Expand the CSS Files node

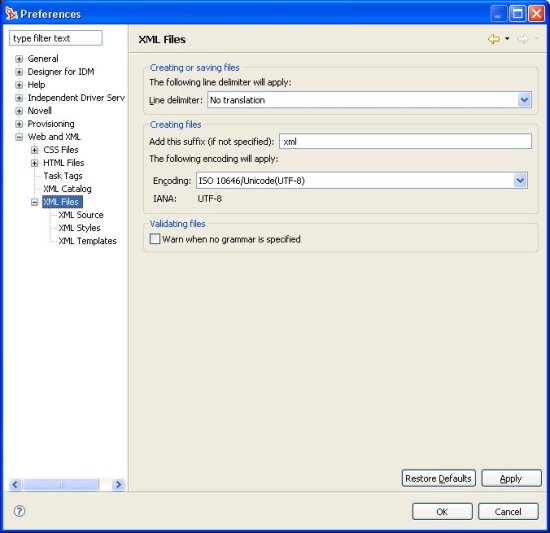coord(34,150)
